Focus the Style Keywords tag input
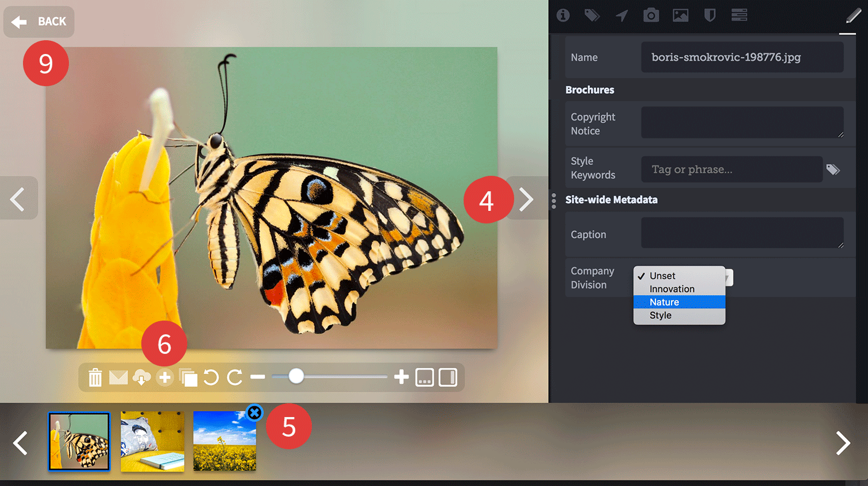This screenshot has width=868, height=486. coord(732,169)
